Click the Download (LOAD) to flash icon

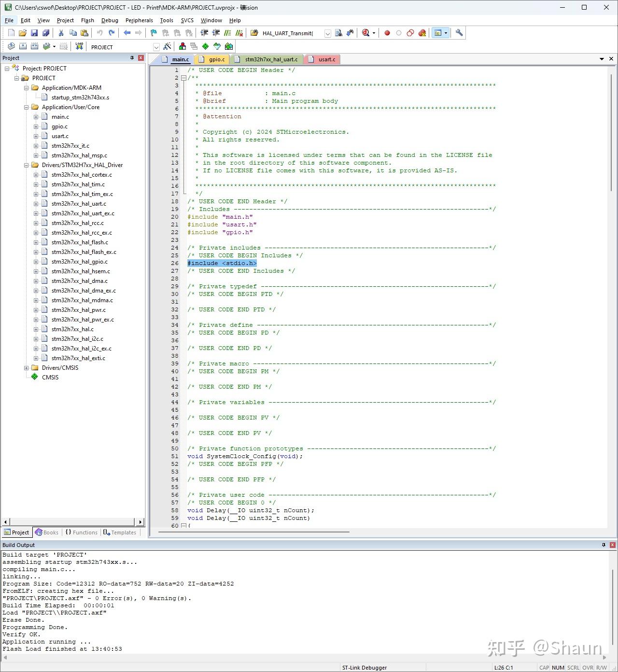pos(79,46)
